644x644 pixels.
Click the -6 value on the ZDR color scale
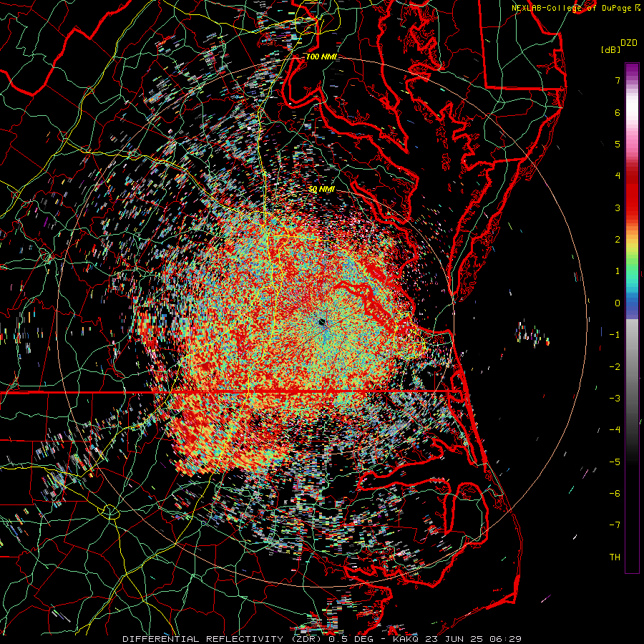coord(615,494)
